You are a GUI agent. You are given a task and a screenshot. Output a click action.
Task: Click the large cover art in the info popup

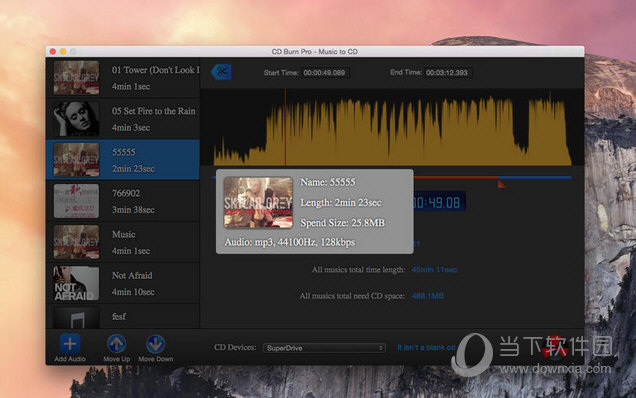[x=258, y=202]
